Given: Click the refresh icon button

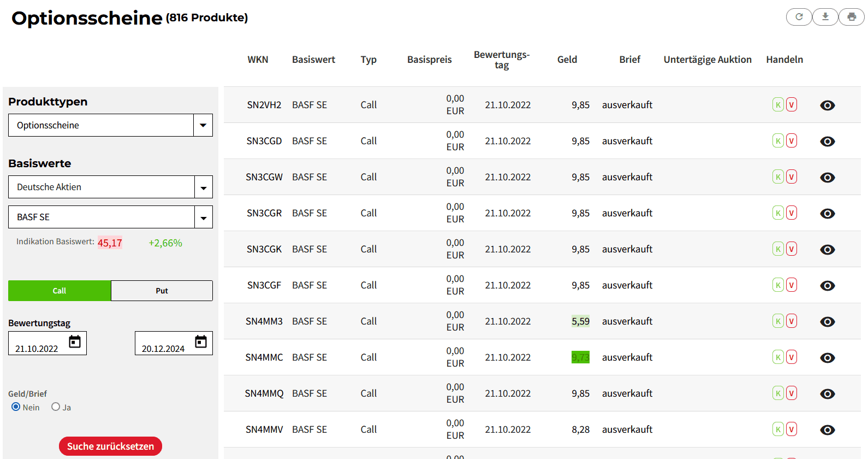Looking at the screenshot, I should pyautogui.click(x=799, y=17).
